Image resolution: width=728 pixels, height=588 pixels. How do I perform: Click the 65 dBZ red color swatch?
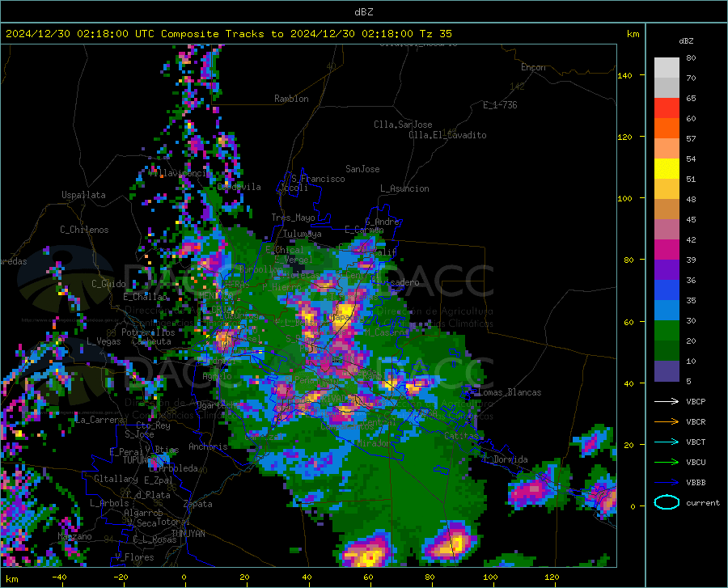pyautogui.click(x=667, y=108)
